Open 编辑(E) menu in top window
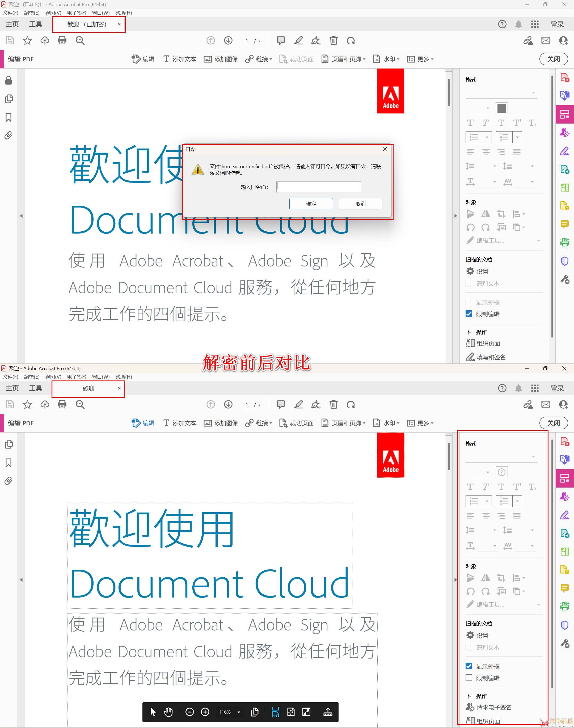This screenshot has width=574, height=728. (32, 13)
